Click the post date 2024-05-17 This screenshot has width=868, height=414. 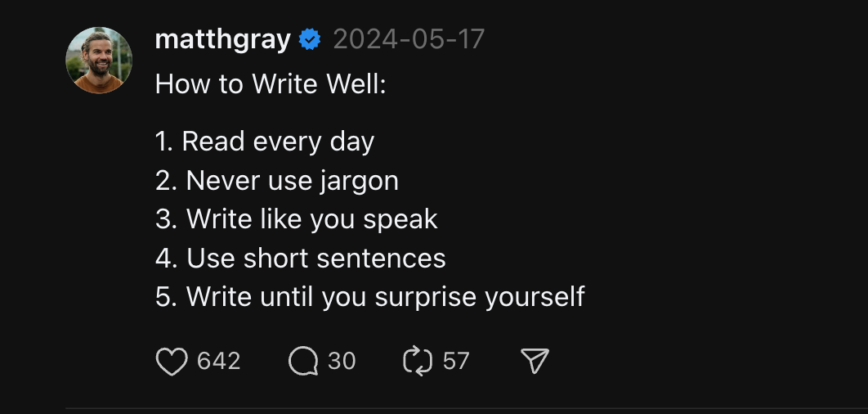(409, 40)
